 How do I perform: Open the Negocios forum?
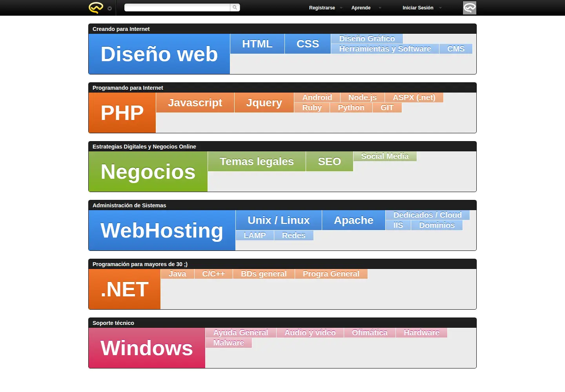click(148, 172)
